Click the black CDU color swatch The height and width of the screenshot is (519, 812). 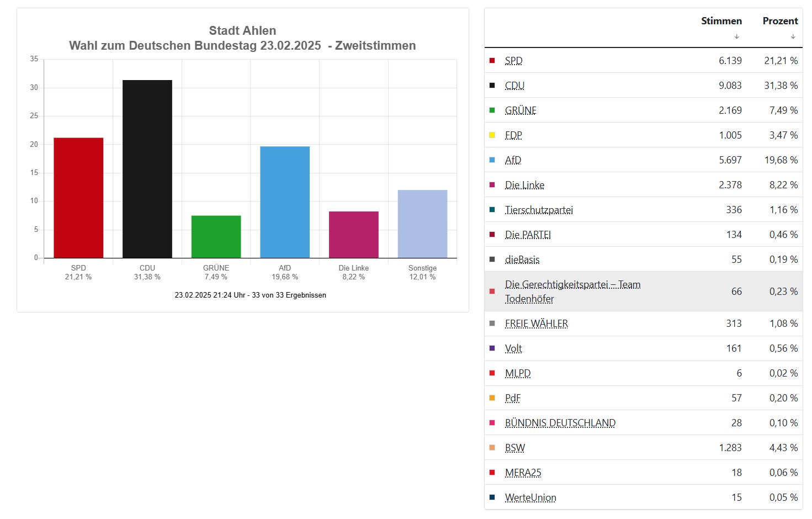pyautogui.click(x=492, y=85)
